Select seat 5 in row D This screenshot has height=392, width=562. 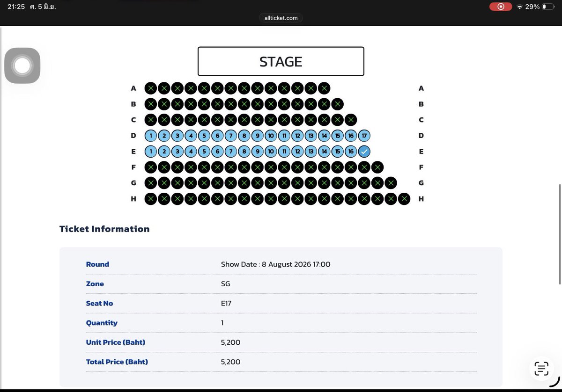(x=204, y=136)
